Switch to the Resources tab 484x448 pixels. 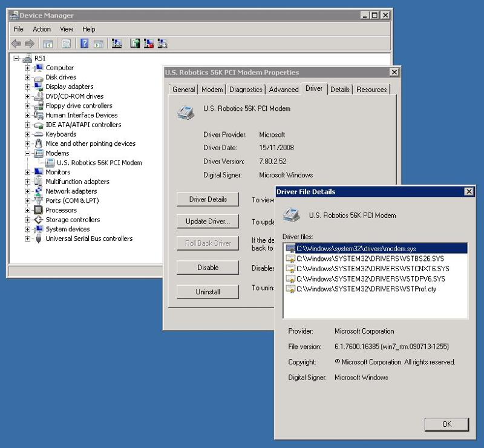point(371,89)
